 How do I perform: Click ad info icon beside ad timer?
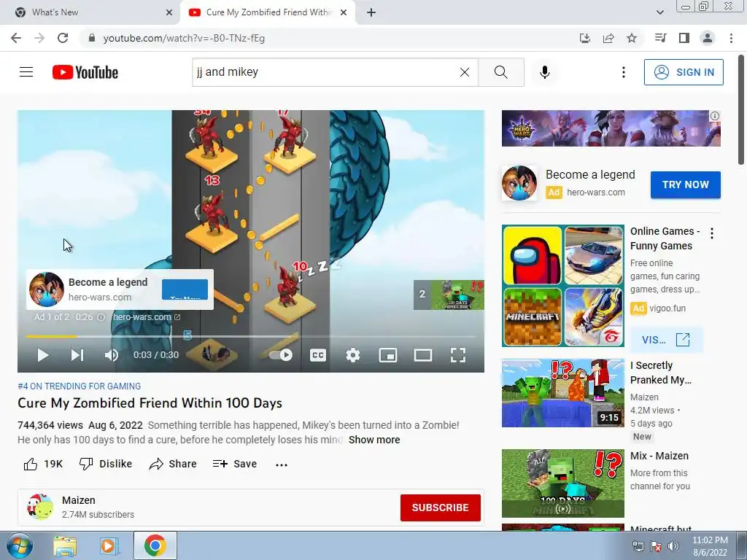101,317
